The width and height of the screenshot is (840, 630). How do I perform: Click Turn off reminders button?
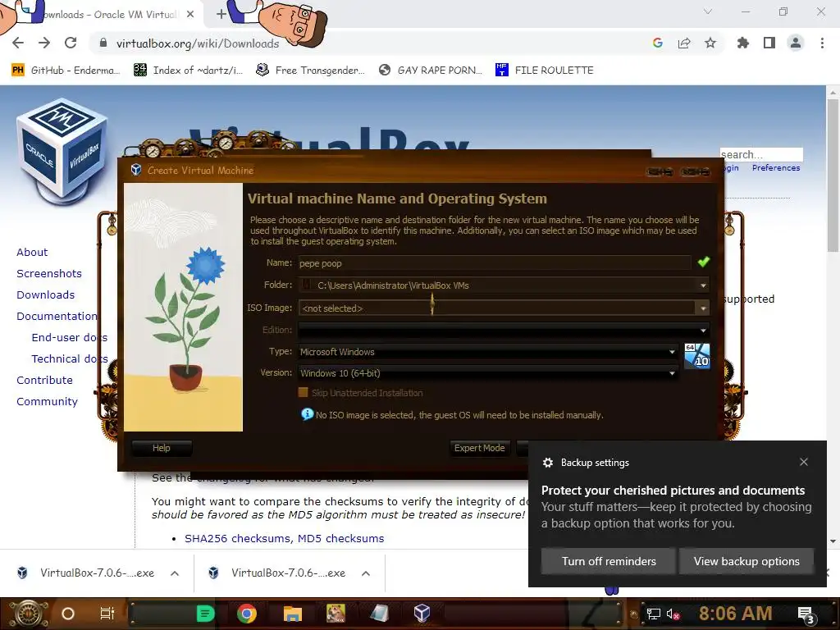(x=609, y=561)
